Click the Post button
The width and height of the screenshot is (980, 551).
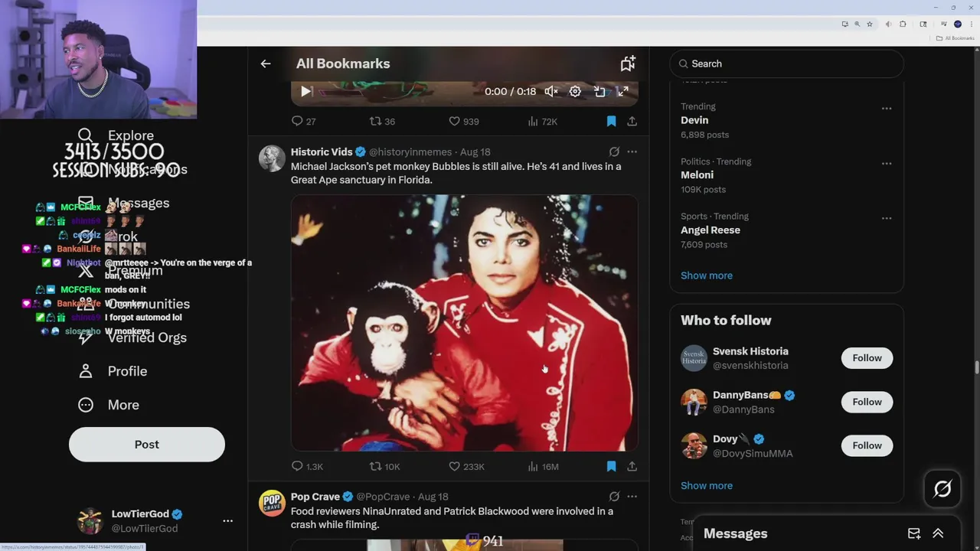click(x=147, y=445)
